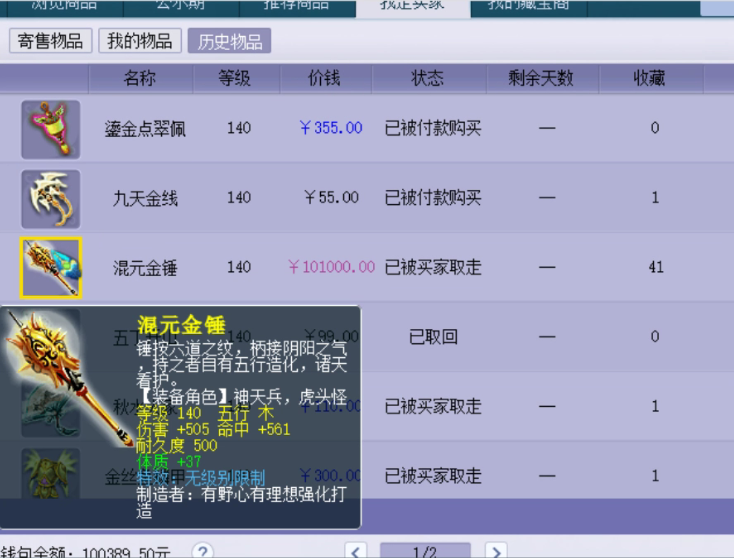This screenshot has width=734, height=558.
Task: Sort by 状态 column header
Action: pyautogui.click(x=428, y=78)
